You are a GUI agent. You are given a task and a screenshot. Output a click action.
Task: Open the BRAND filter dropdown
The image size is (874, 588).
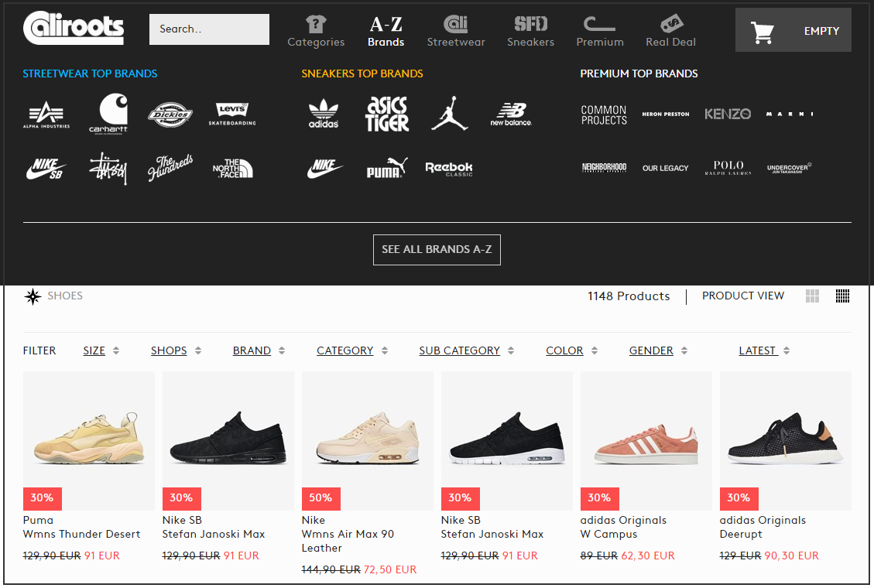click(259, 350)
